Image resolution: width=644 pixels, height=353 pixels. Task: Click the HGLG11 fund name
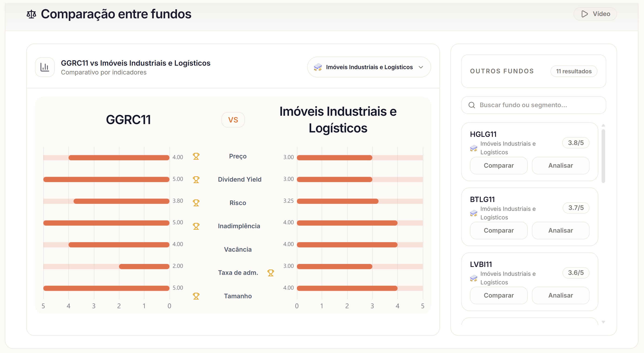pyautogui.click(x=483, y=134)
